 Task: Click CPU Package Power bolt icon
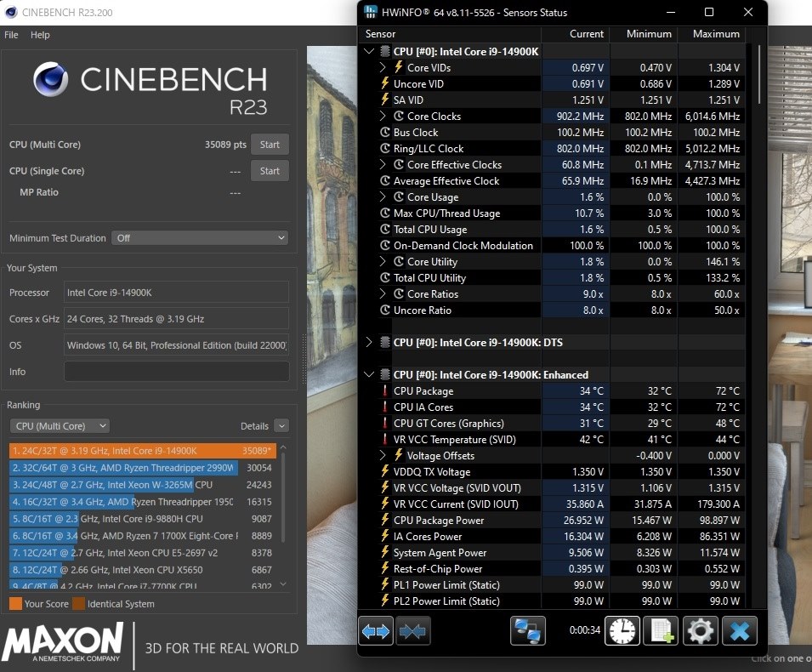pos(385,520)
